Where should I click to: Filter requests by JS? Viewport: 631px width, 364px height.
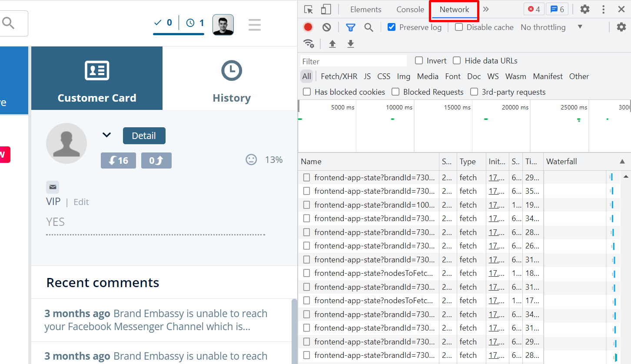(x=367, y=76)
